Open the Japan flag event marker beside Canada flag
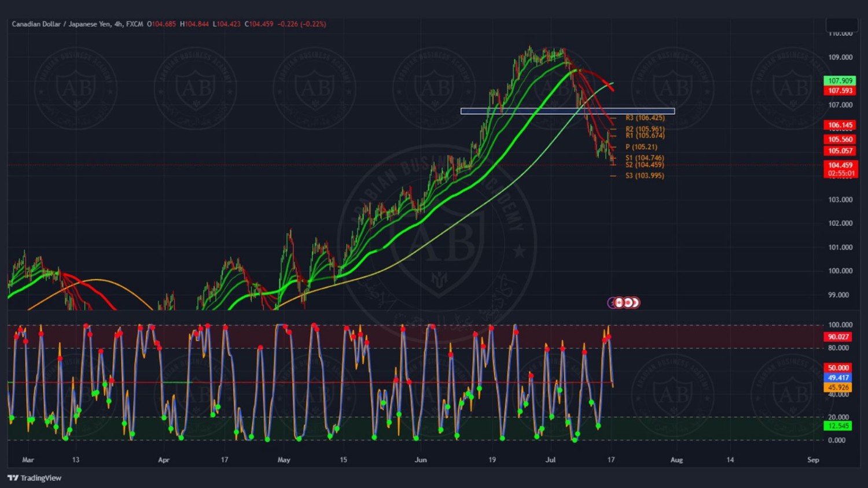This screenshot has height=488, width=868. click(627, 302)
